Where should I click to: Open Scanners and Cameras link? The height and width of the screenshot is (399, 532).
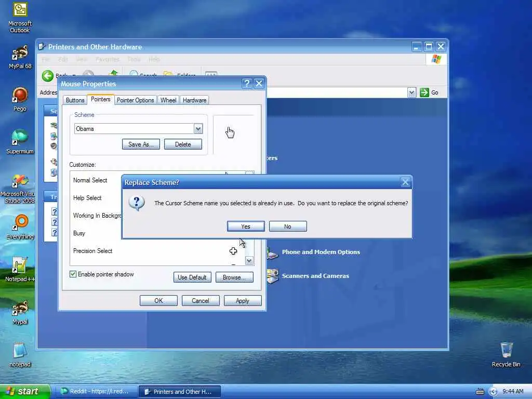[315, 275]
